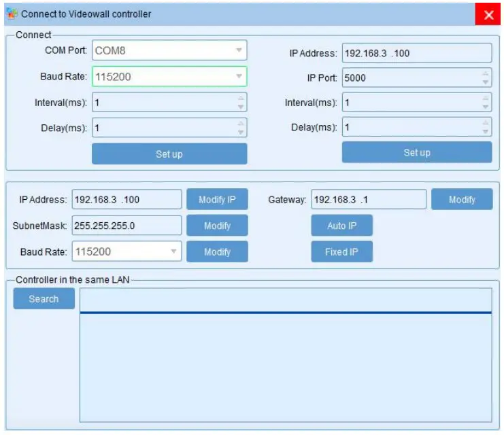Image resolution: width=504 pixels, height=435 pixels.
Task: Click IP Address field beside Modify IP button
Action: 127,199
